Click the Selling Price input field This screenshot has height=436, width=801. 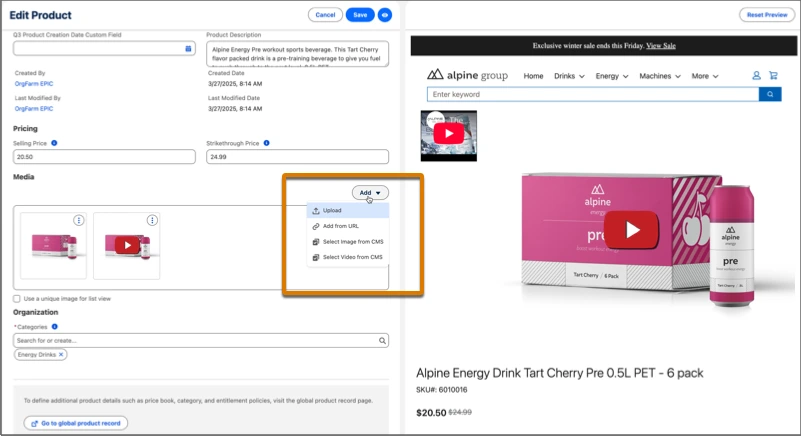click(x=104, y=157)
